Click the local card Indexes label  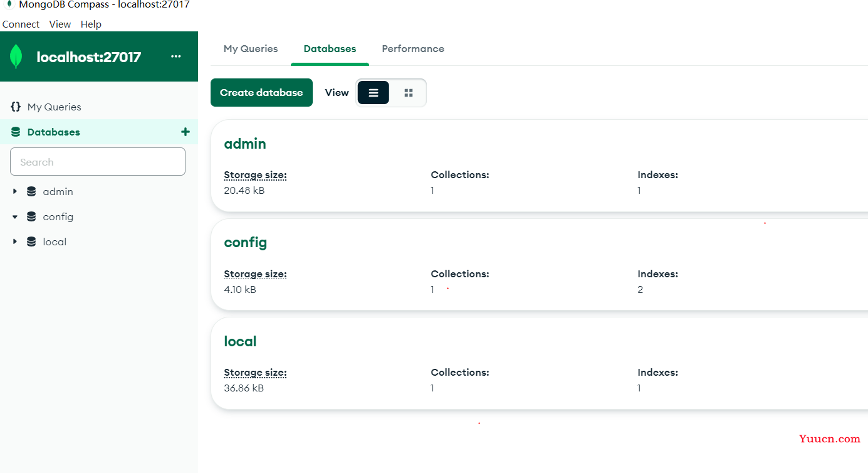(658, 373)
